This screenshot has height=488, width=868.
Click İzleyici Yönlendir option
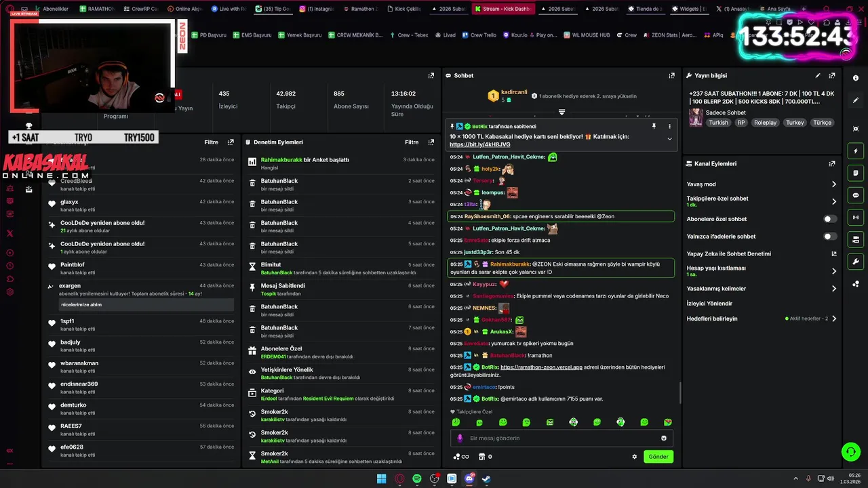[x=709, y=304]
